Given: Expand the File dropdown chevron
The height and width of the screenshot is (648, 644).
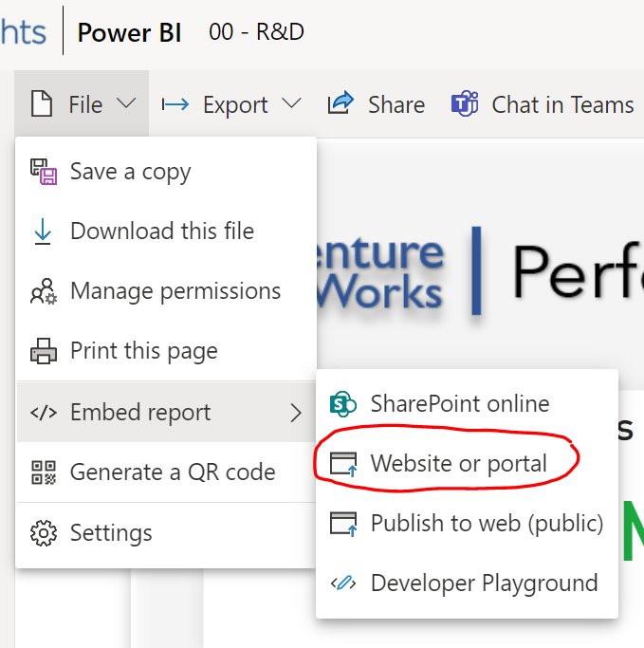Looking at the screenshot, I should click(x=126, y=102).
